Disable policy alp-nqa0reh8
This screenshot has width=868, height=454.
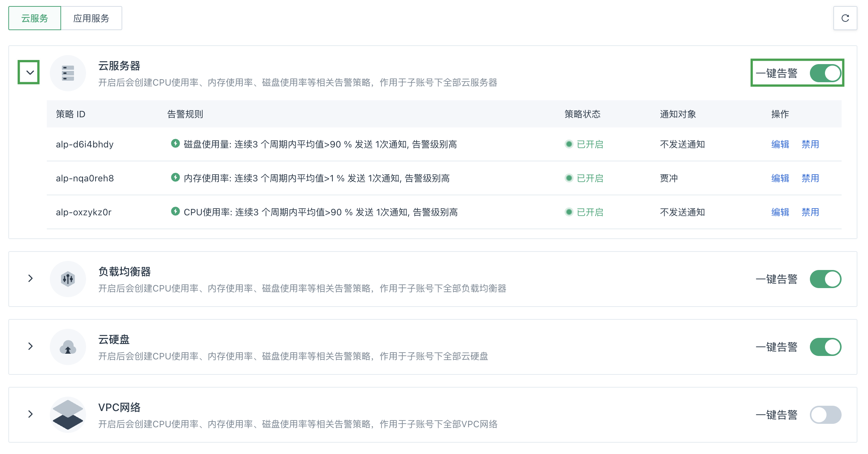[x=810, y=178]
